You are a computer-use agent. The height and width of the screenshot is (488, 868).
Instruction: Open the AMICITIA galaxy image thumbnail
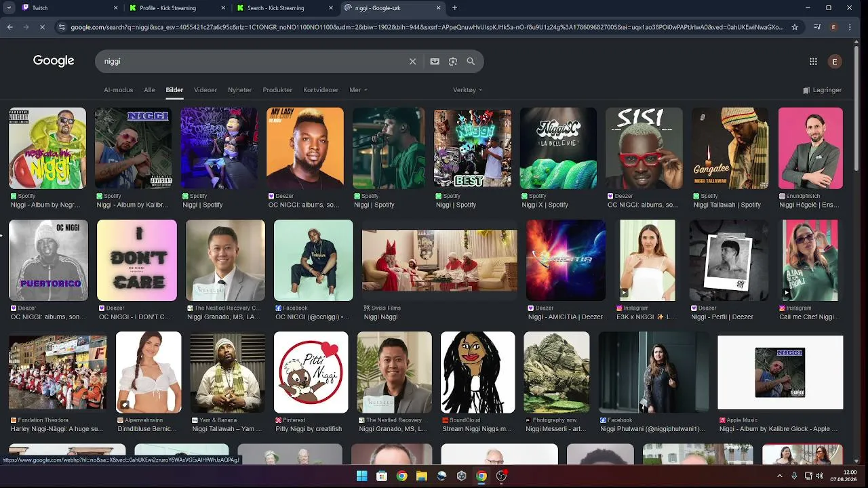566,260
